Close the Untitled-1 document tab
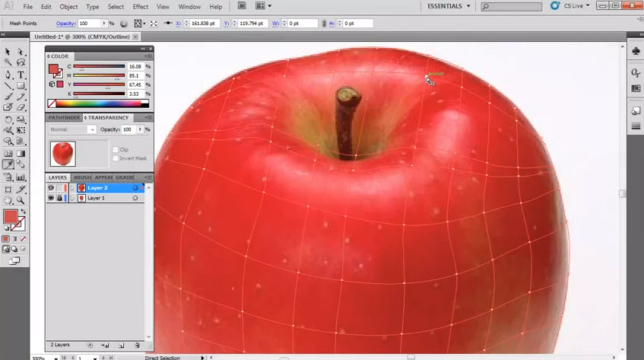 pos(135,37)
